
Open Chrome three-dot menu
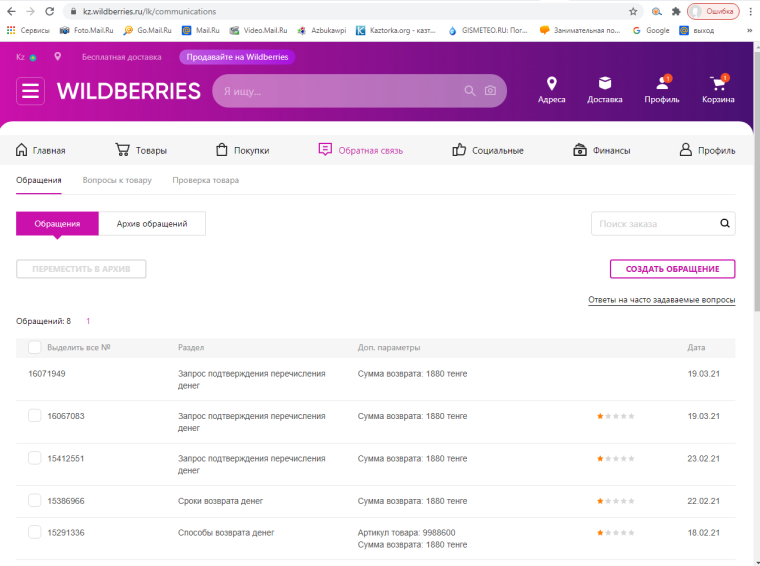pos(750,11)
